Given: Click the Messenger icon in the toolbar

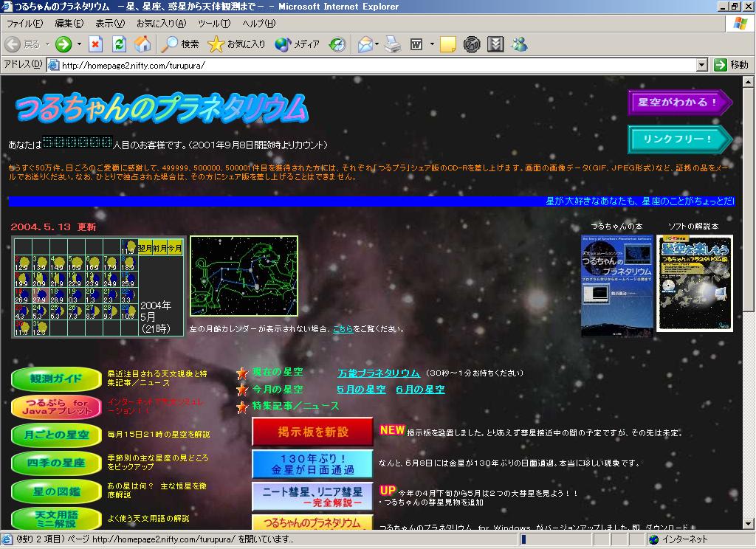Looking at the screenshot, I should (519, 44).
